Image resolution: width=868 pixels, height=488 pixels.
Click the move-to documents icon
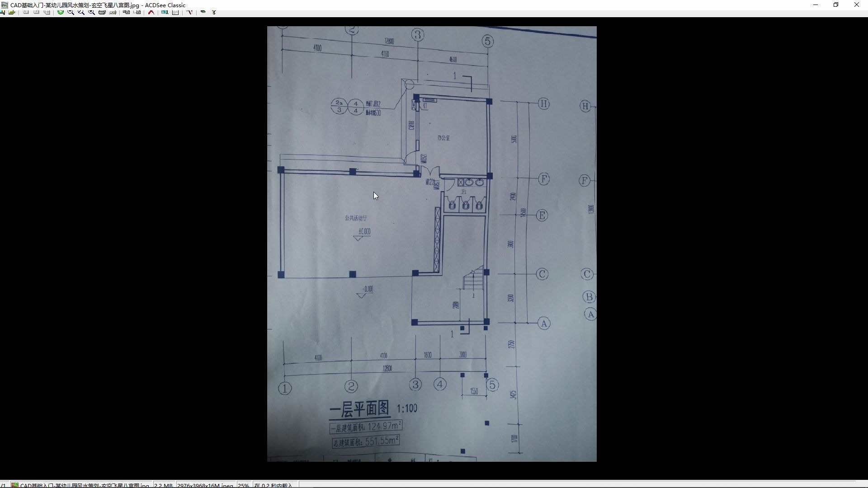tap(137, 12)
